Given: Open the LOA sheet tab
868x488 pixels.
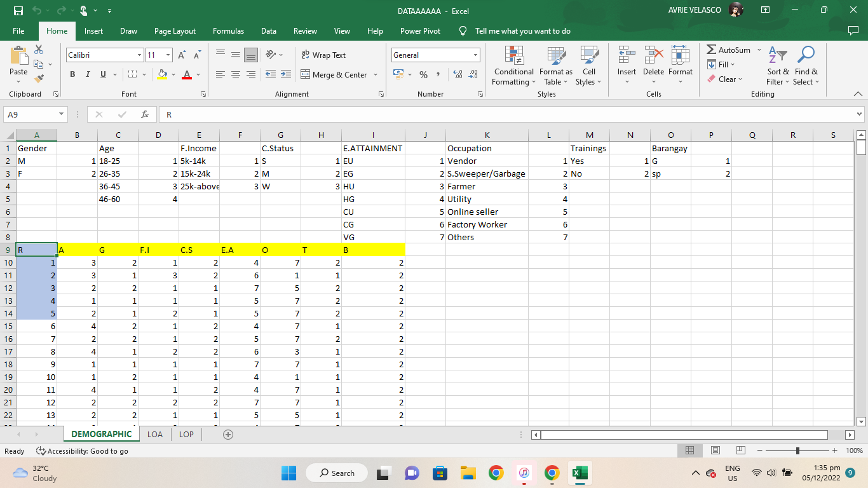Looking at the screenshot, I should 154,435.
